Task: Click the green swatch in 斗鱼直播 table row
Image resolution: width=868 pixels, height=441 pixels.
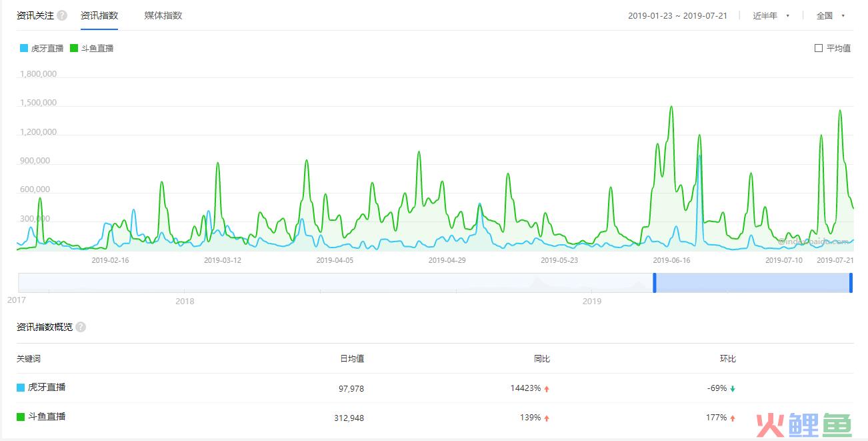Action: pos(21,417)
